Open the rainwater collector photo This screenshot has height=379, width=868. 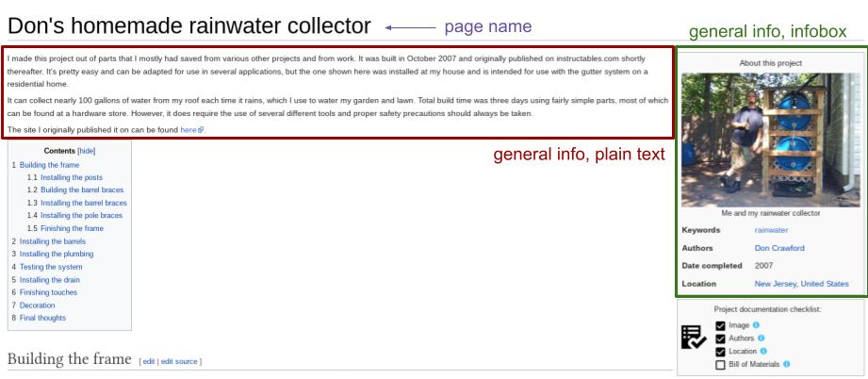pos(770,140)
